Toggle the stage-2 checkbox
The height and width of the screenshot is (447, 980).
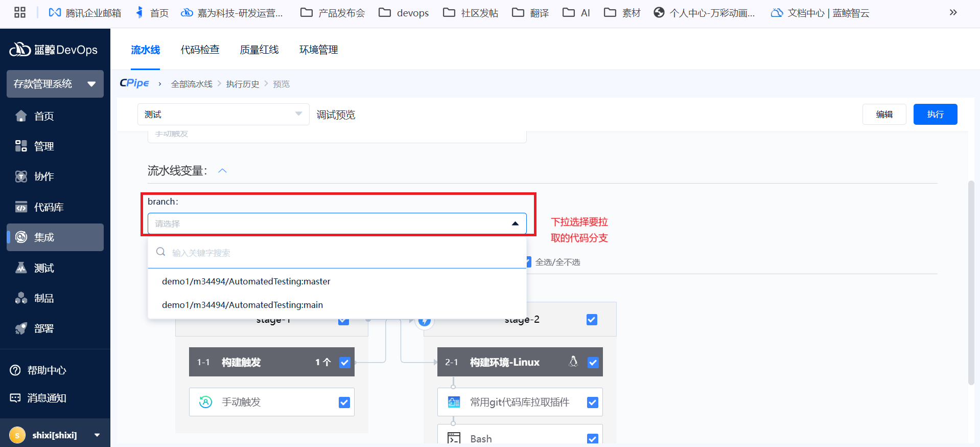(x=592, y=320)
